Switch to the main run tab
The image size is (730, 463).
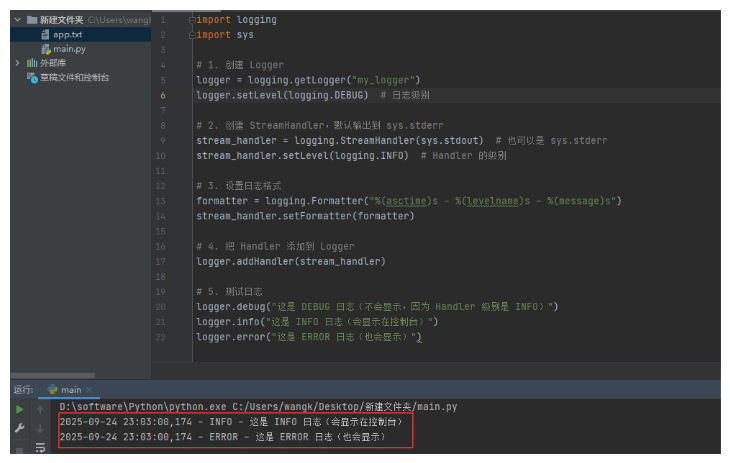click(70, 389)
